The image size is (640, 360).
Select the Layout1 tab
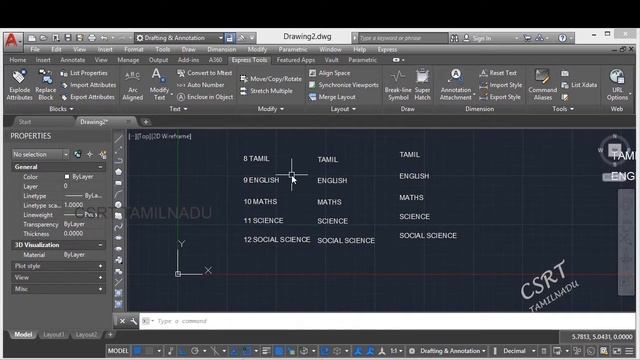click(53, 335)
